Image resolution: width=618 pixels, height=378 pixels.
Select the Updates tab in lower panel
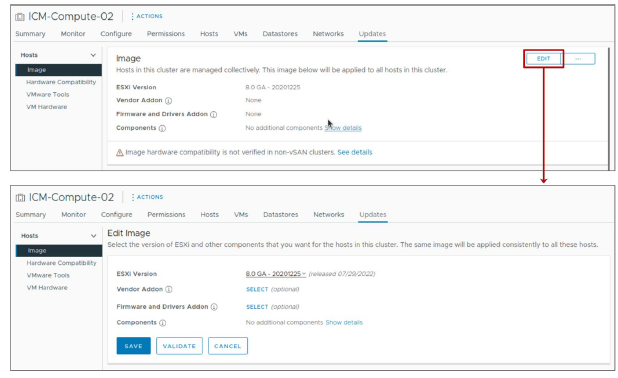pos(373,215)
